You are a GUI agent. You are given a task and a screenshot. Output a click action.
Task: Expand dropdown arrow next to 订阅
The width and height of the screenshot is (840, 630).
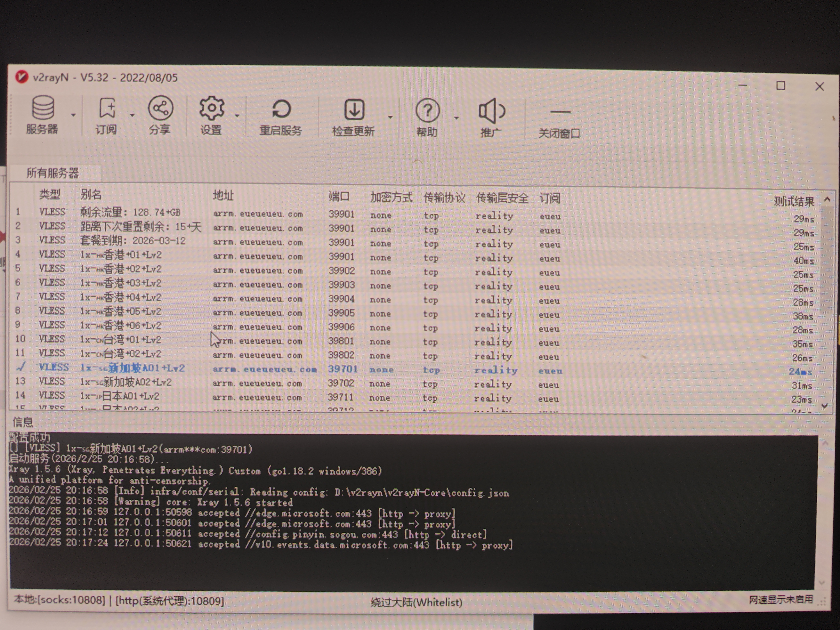point(132,115)
